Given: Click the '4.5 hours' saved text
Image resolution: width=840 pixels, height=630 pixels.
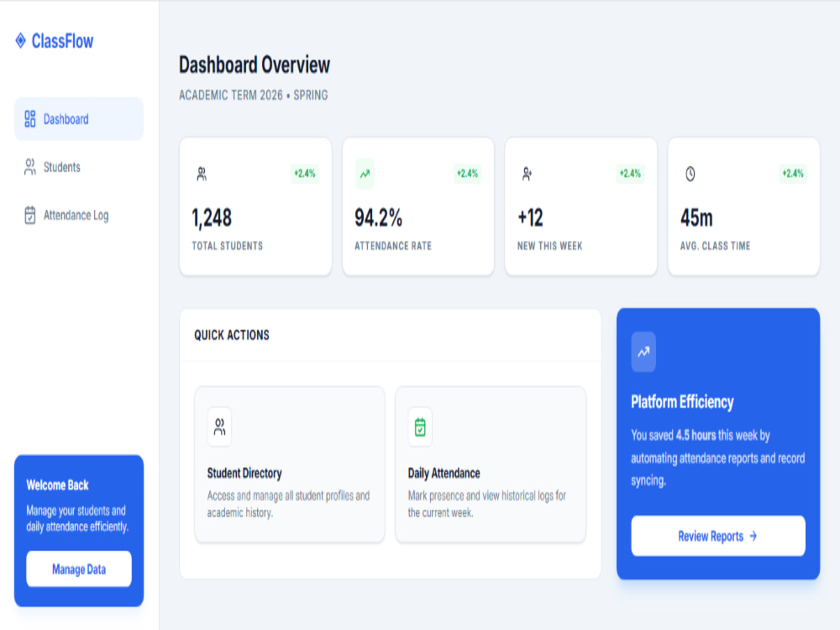Looking at the screenshot, I should pyautogui.click(x=696, y=435).
